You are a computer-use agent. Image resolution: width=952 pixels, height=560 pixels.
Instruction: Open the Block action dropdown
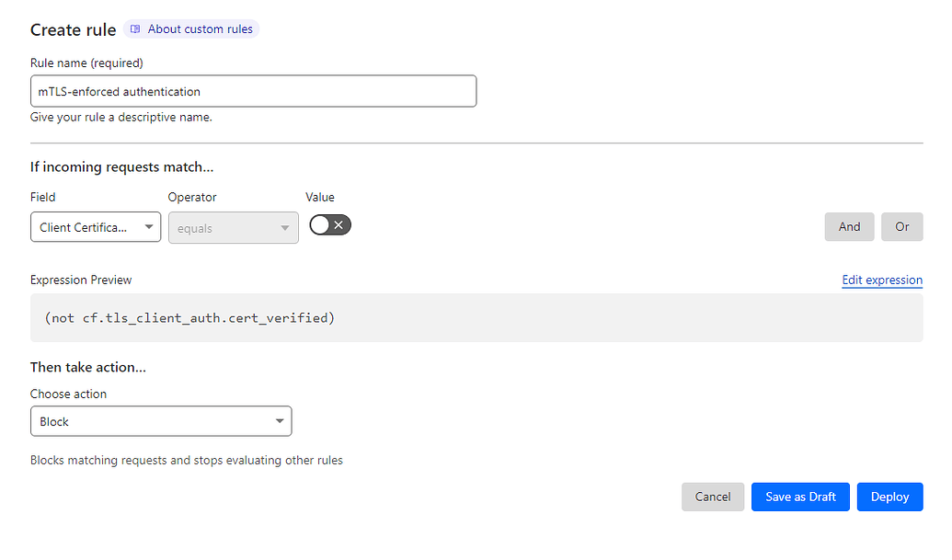coord(161,421)
